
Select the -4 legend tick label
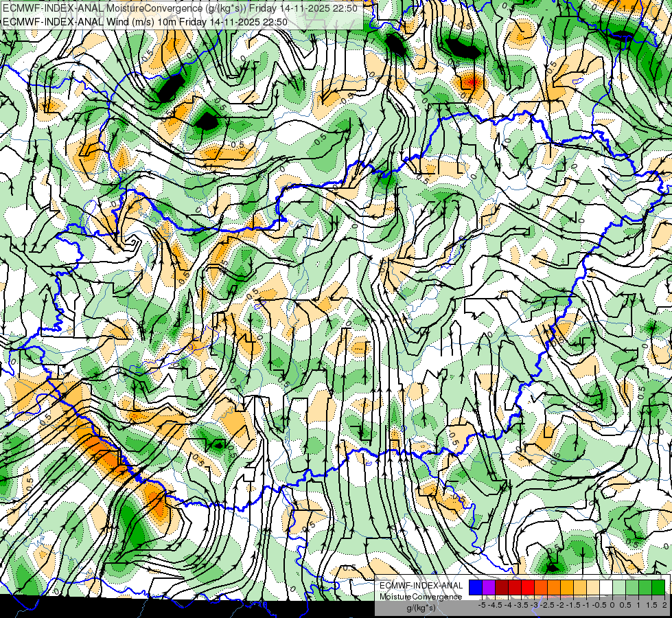pyautogui.click(x=508, y=605)
